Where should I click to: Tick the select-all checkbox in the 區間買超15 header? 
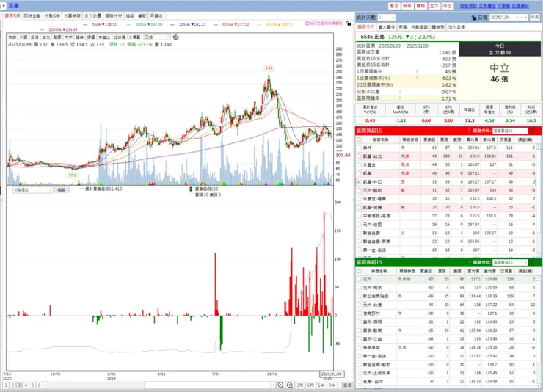[x=359, y=139]
